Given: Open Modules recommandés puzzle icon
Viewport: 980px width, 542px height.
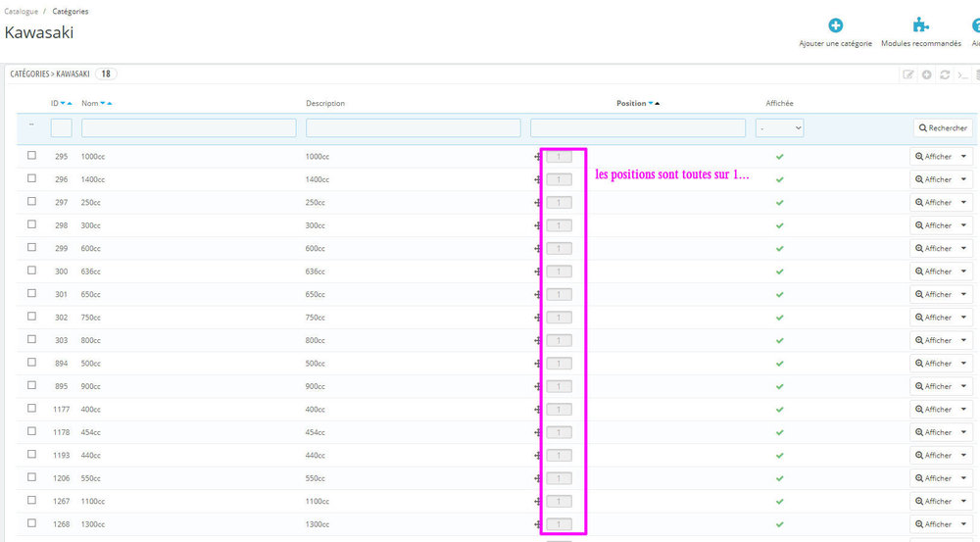Looking at the screenshot, I should click(x=920, y=25).
